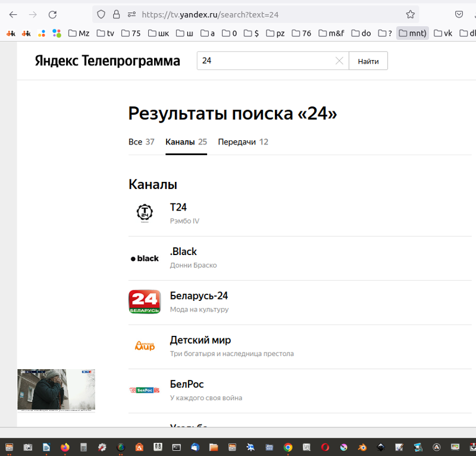Launch Firefox from the taskbar
The image size is (476, 456).
[x=65, y=446]
